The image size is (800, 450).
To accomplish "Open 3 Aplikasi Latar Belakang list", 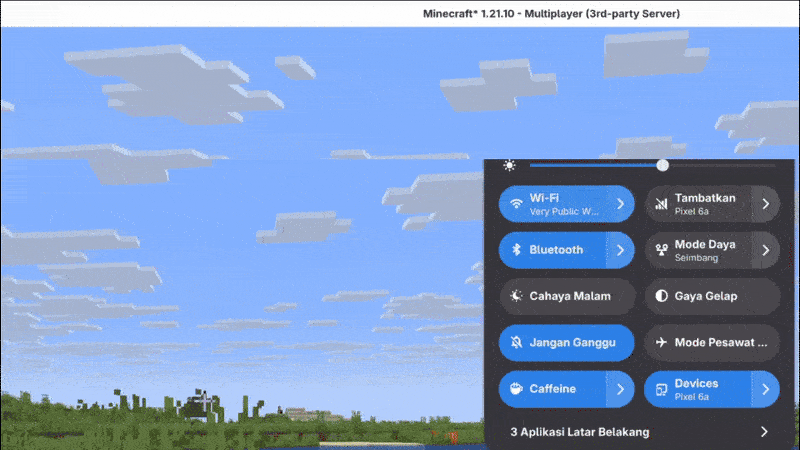I will point(639,432).
